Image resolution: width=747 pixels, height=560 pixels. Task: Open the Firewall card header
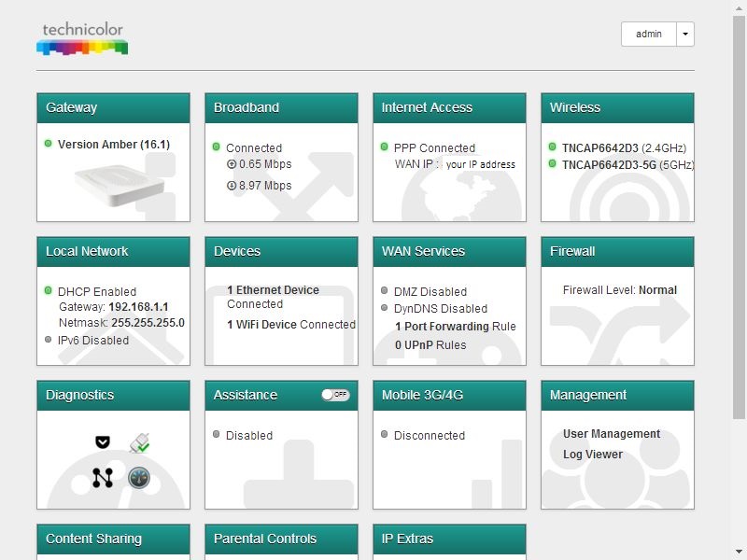[617, 252]
